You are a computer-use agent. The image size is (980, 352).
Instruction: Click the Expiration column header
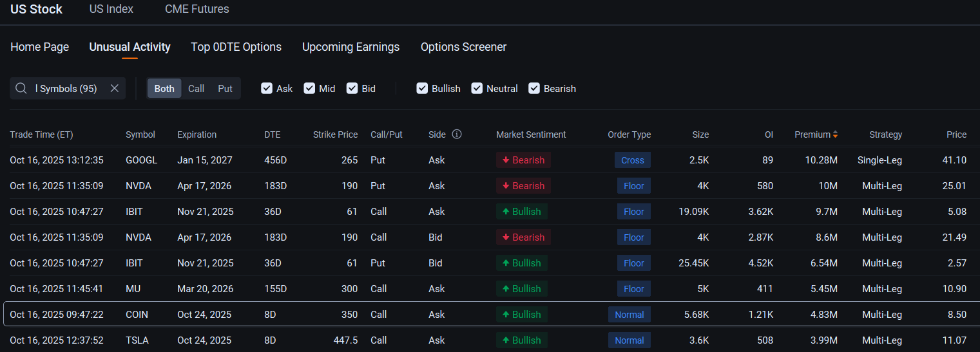tap(197, 134)
